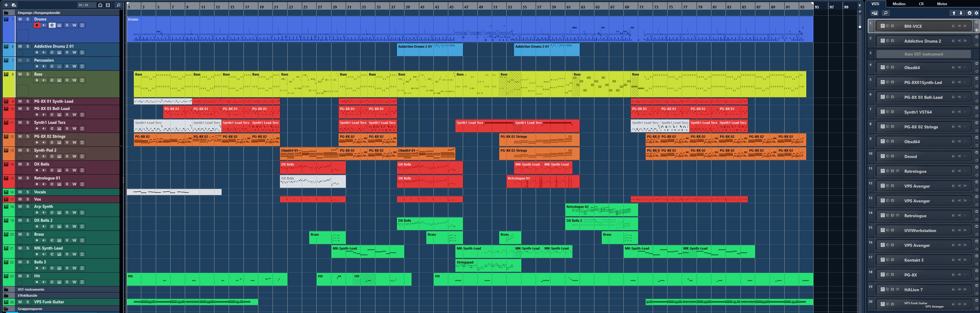Add a new track with the plus icon
The width and height of the screenshot is (980, 313).
tap(6, 5)
